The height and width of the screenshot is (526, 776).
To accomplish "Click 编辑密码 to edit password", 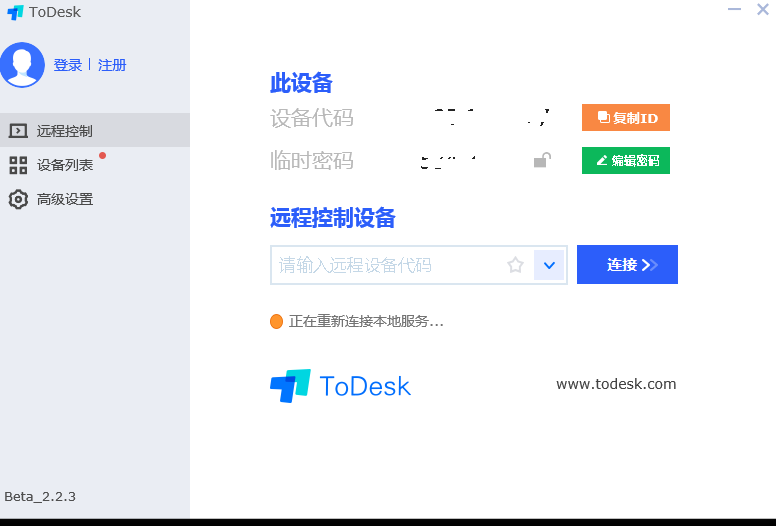I will [626, 160].
